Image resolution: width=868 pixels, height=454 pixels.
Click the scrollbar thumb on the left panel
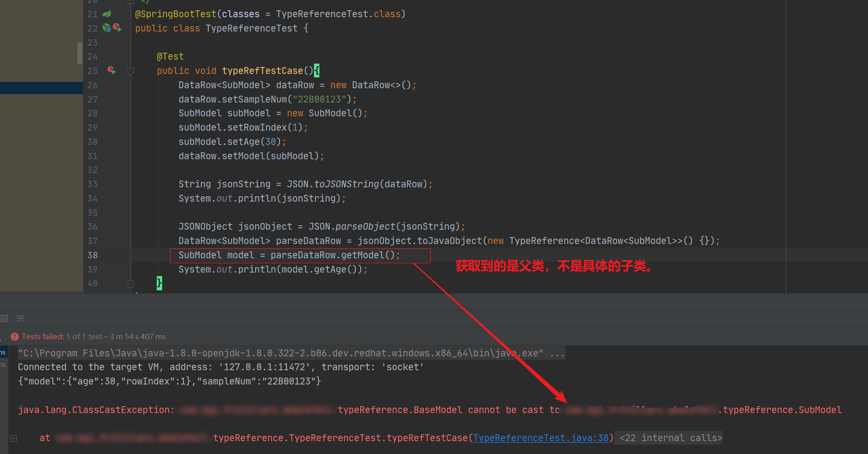click(x=80, y=53)
